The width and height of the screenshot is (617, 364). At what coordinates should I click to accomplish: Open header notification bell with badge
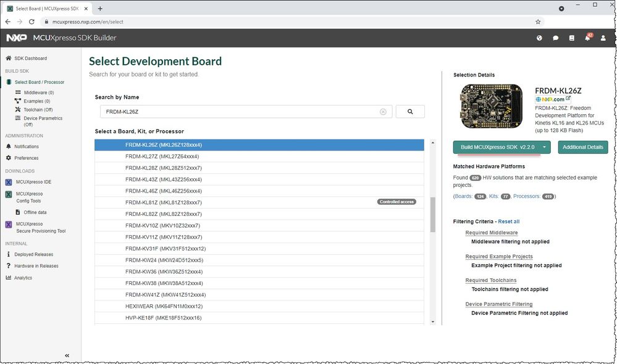point(588,38)
